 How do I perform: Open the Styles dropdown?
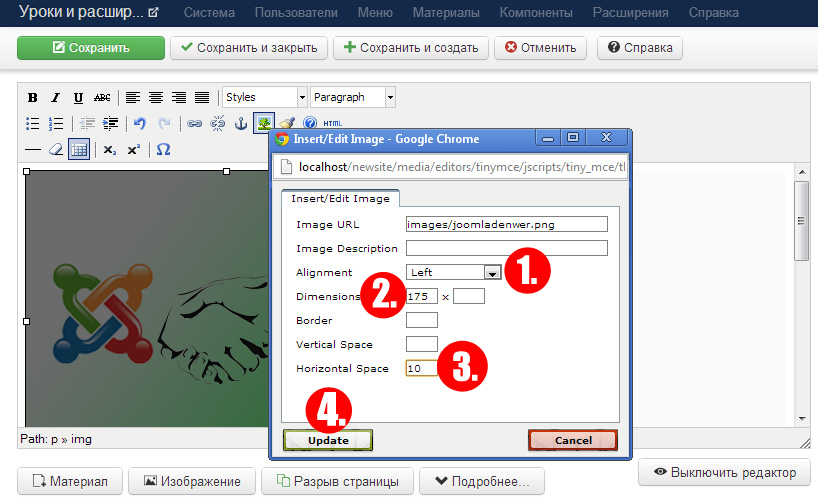(x=264, y=98)
